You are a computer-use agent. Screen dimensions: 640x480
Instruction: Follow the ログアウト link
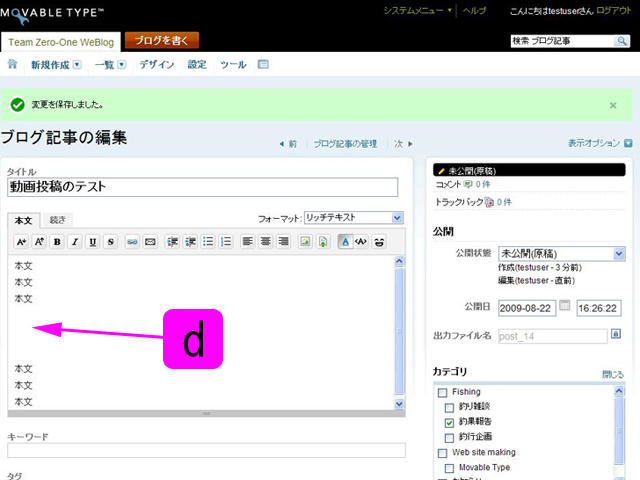[613, 10]
